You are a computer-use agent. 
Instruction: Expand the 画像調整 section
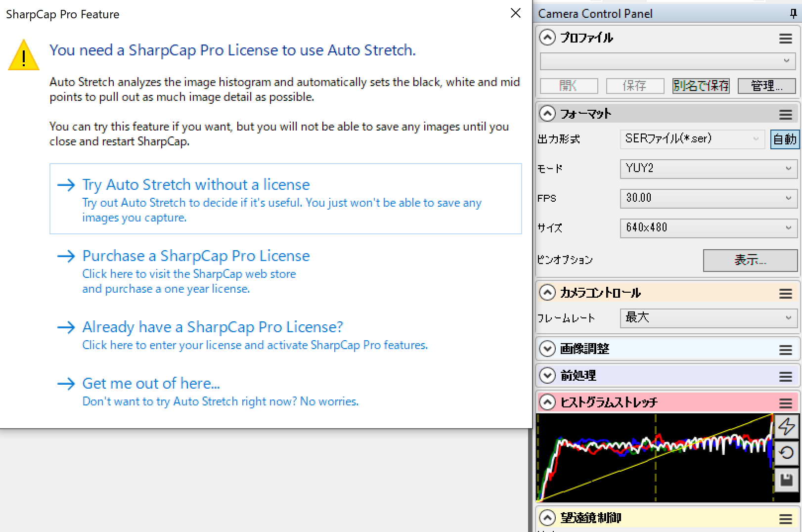pyautogui.click(x=547, y=349)
